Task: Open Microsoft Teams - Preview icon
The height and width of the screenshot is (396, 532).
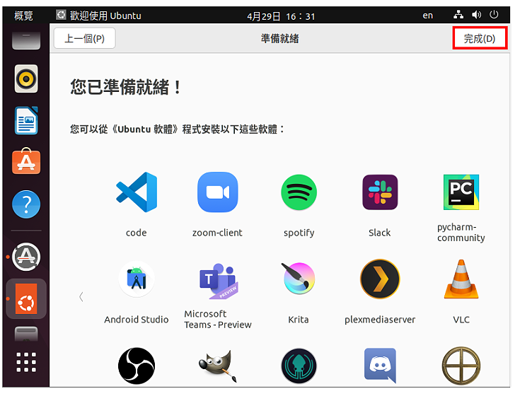Action: click(x=218, y=281)
